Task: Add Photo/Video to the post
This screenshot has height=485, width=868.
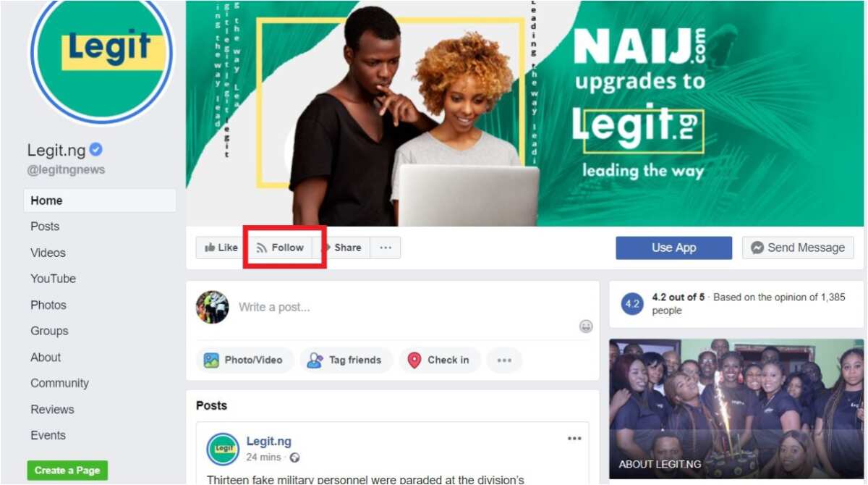Action: coord(244,360)
